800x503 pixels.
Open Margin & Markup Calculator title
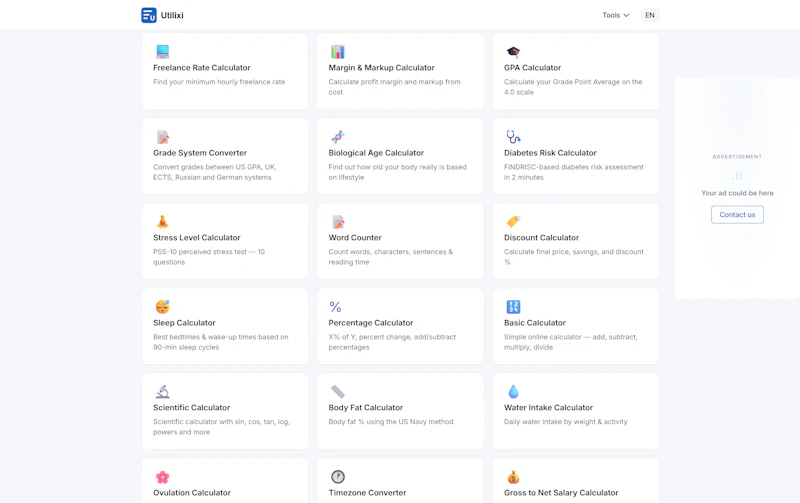pos(382,68)
